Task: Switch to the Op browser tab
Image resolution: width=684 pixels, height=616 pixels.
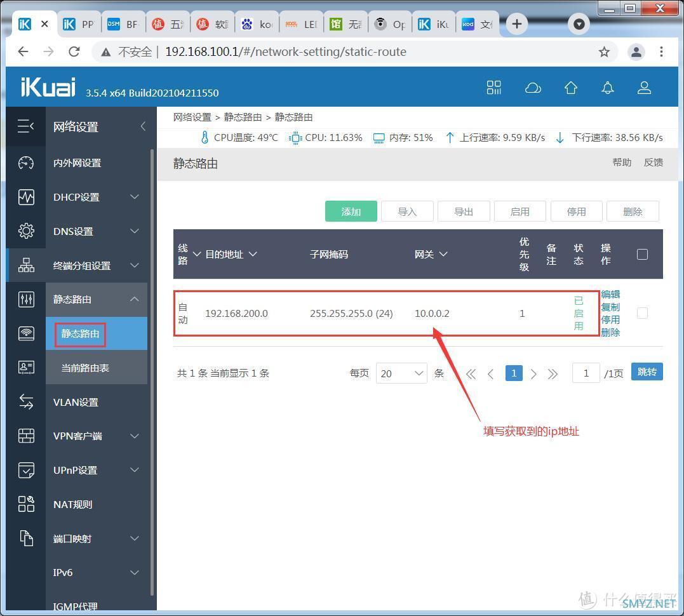Action: pos(390,24)
